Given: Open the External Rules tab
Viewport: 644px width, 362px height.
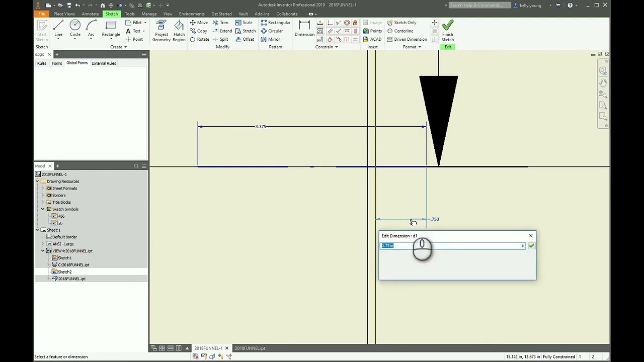Looking at the screenshot, I should (x=104, y=63).
